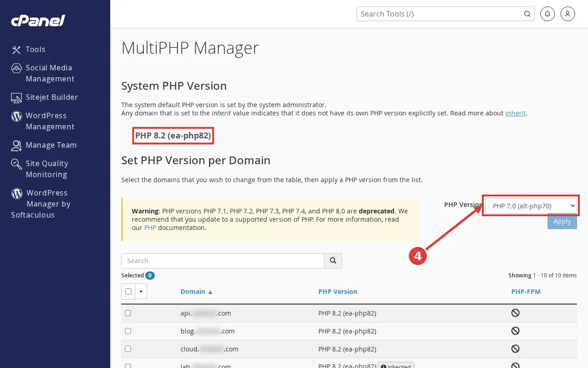588x368 pixels.
Task: Click the Apply button
Action: tap(562, 221)
